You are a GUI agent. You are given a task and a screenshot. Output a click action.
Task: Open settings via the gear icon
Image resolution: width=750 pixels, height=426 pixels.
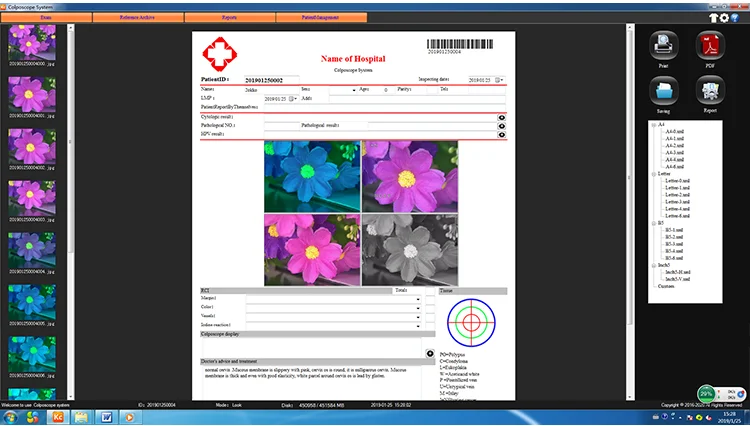(723, 18)
